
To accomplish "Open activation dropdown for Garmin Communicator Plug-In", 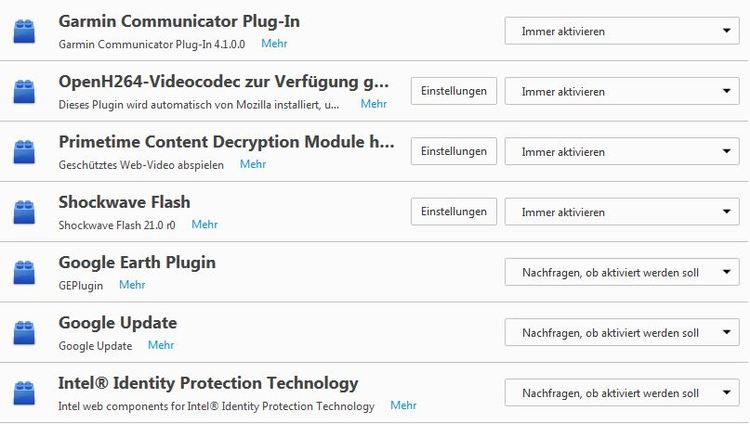I will coord(622,31).
